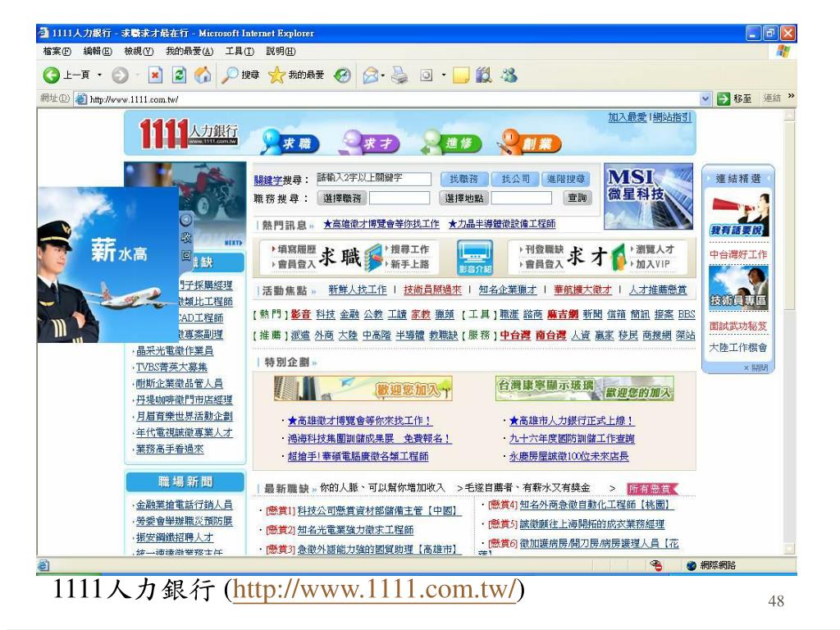Image resolution: width=840 pixels, height=630 pixels.
Task: Click the yellow note toolbar icon
Action: [461, 75]
